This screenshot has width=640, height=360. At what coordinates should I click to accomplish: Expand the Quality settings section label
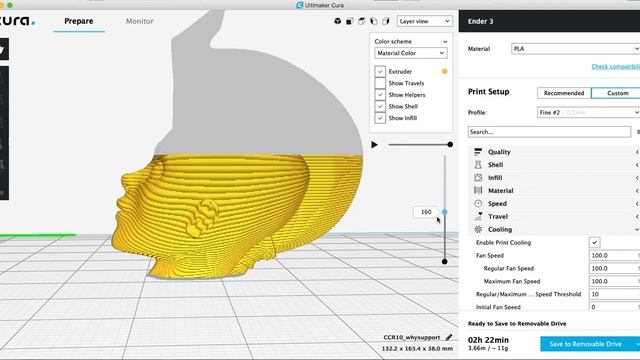499,152
